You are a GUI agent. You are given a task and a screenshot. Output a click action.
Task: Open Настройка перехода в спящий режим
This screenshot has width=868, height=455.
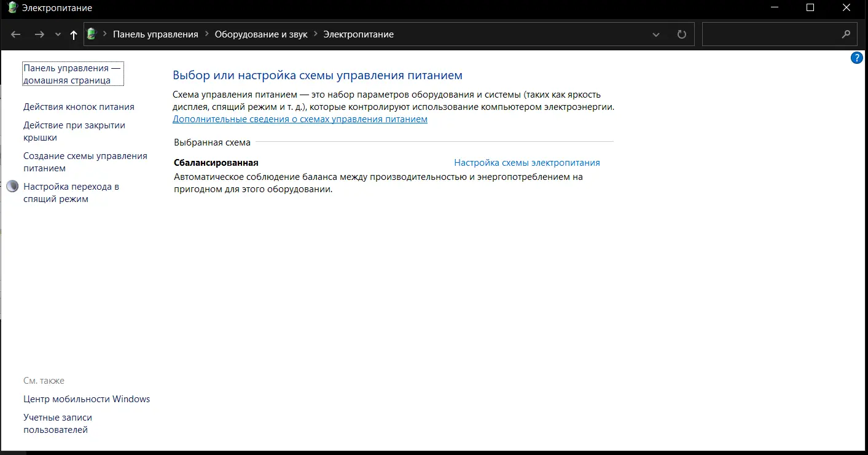(71, 193)
